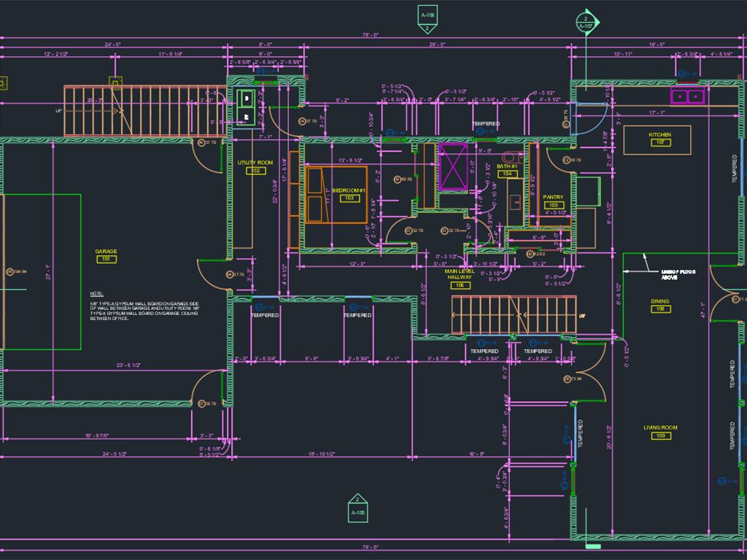Screen dimensions: 747x560
Task: Click the GARAGE room label
Action: click(106, 252)
